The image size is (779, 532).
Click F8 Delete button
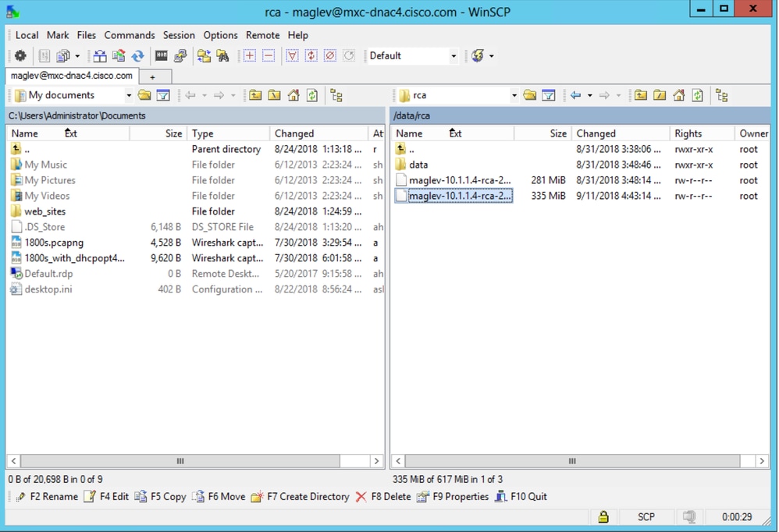pos(383,497)
